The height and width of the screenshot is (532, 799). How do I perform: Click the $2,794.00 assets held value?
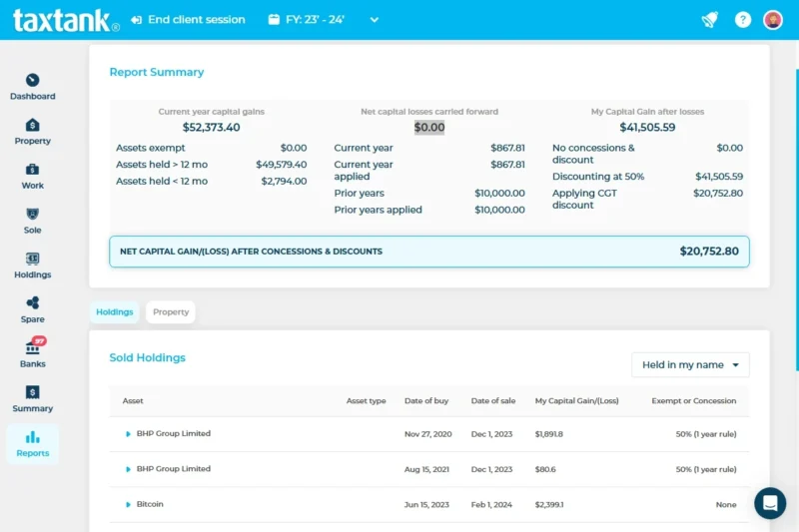coord(284,182)
